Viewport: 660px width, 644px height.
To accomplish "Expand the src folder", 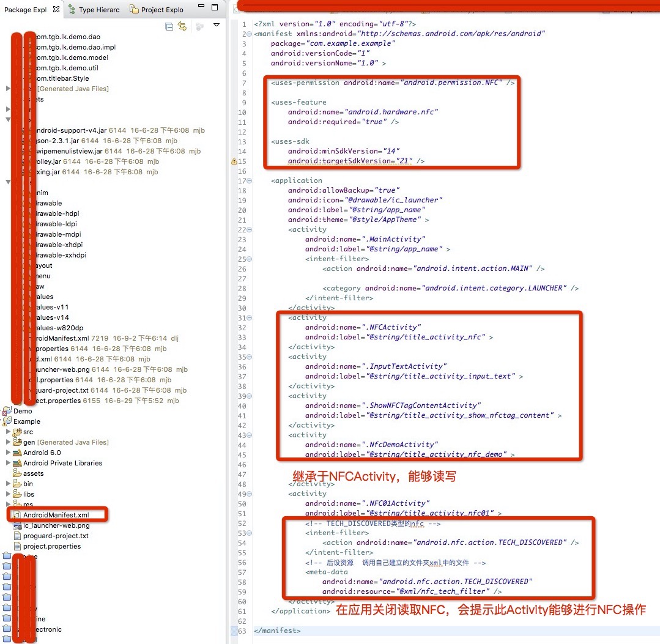I will tap(8, 431).
